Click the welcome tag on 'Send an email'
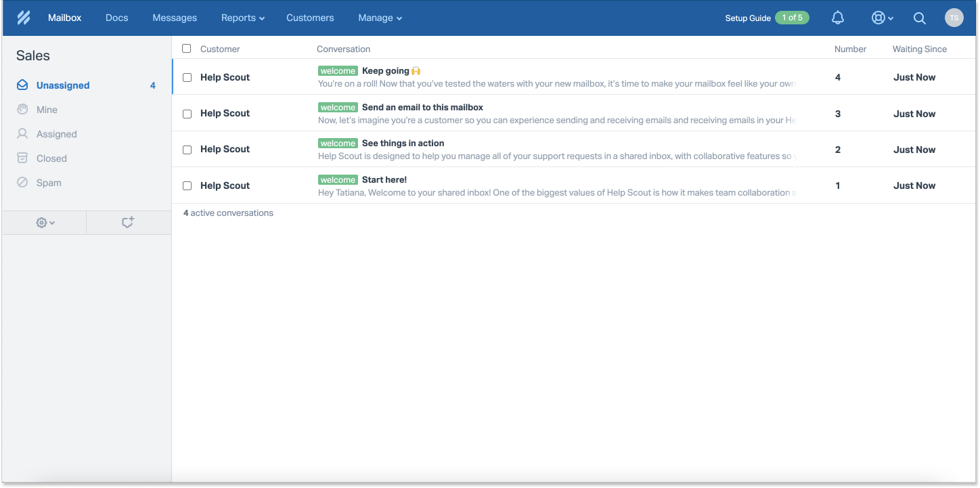 pos(338,108)
